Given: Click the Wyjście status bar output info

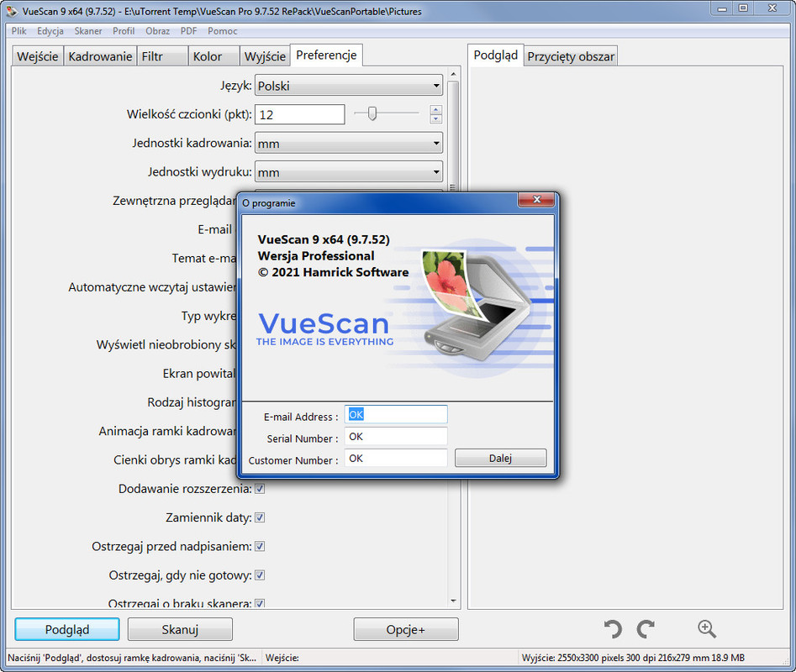Looking at the screenshot, I should pyautogui.click(x=633, y=658).
